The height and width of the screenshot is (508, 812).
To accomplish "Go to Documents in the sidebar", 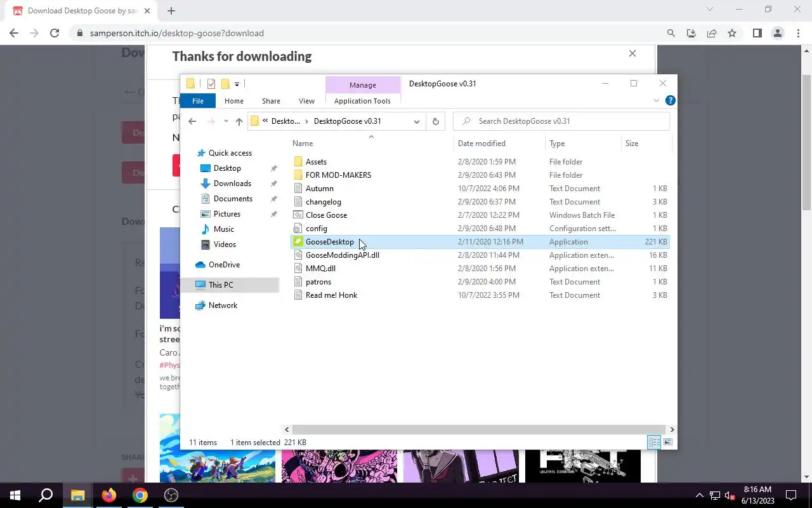I will 233,199.
